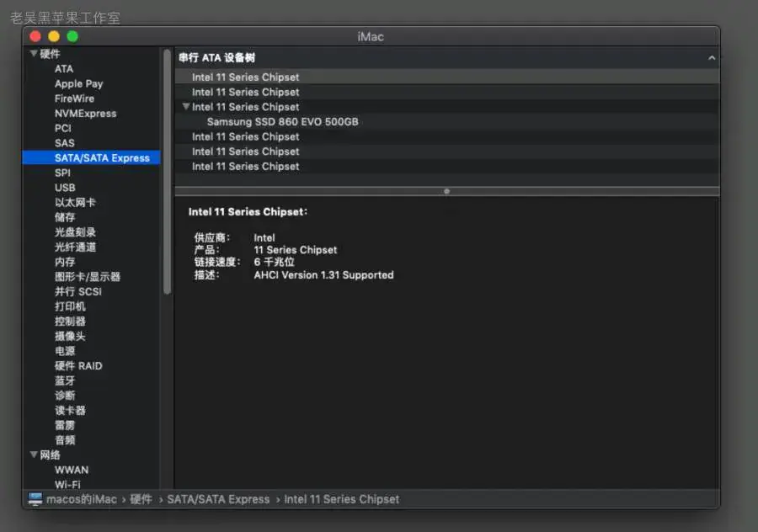
Task: Select SATA/SATA Express sidebar item
Action: tap(91, 158)
